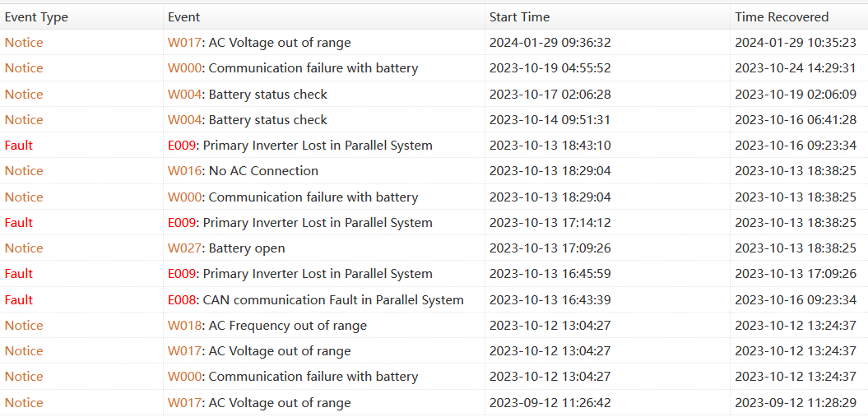Click the W016 No AC Connection code
Screen dimensions: 868x417
184,171
